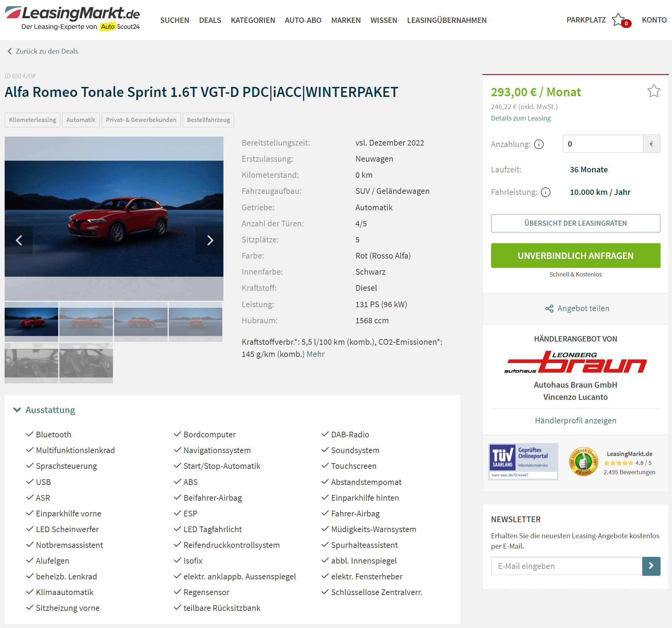The height and width of the screenshot is (628, 672).
Task: Click back chevron beside Zurück zu den Deals
Action: point(10,51)
